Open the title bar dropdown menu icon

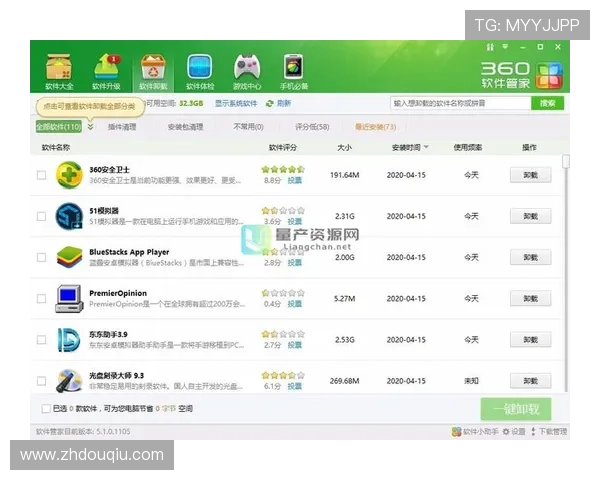coord(505,47)
